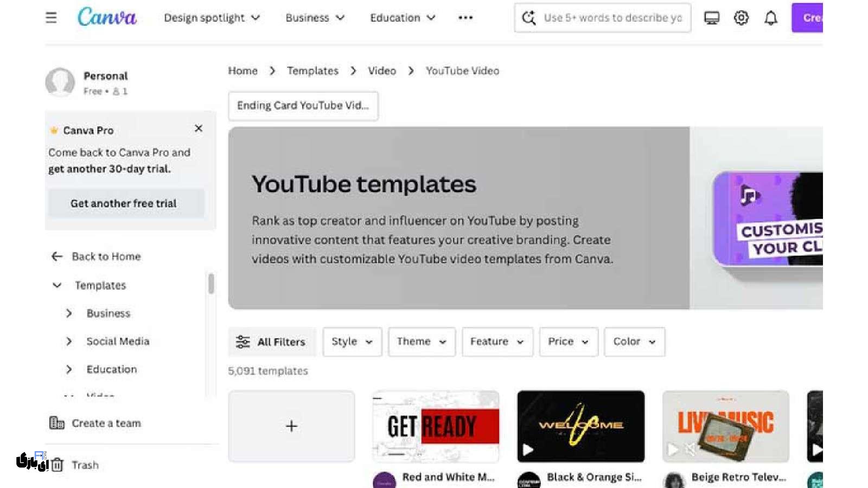Viewport: 868px width, 488px height.
Task: Click the Red and White creator avatar
Action: coord(384,480)
